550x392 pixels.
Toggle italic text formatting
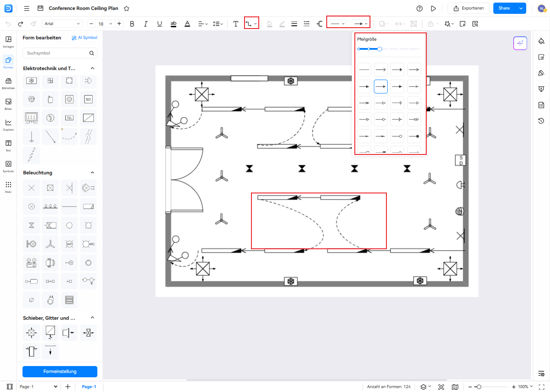pos(146,24)
